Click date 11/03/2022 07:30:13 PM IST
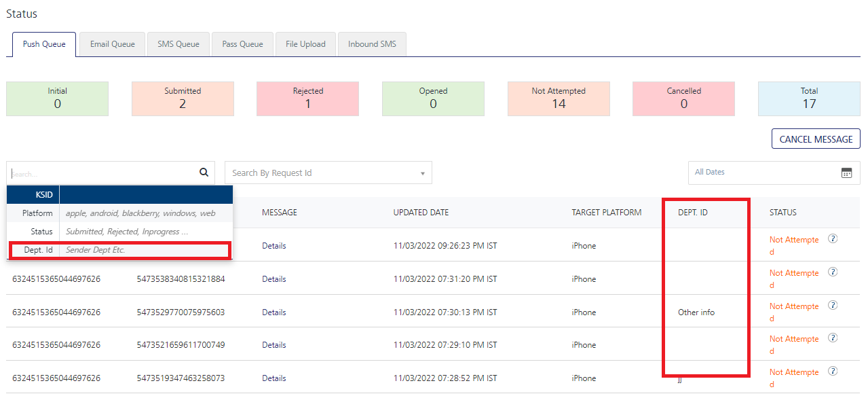 pyautogui.click(x=445, y=312)
